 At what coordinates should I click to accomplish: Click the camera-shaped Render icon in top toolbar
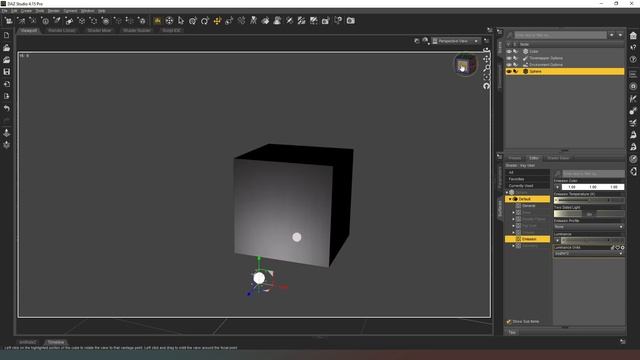coord(350,20)
